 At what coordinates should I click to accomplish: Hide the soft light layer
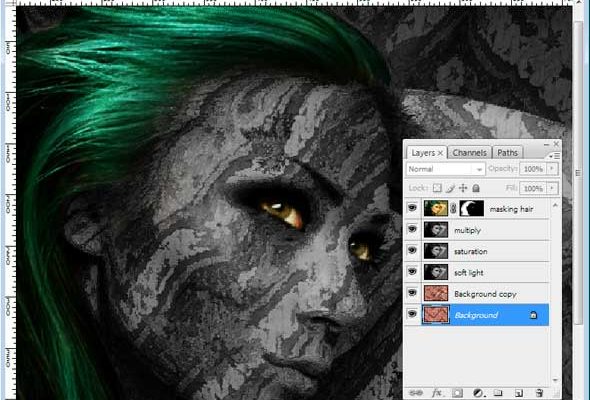pos(412,272)
